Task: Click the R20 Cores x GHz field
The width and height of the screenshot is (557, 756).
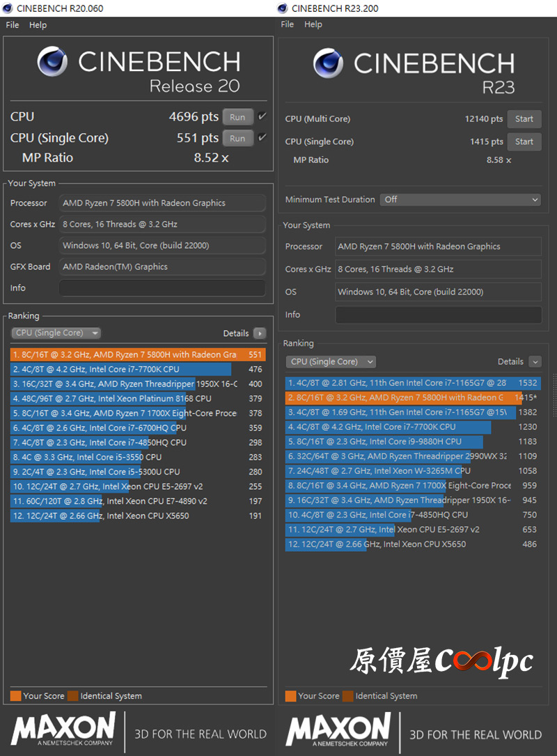Action: [x=162, y=224]
